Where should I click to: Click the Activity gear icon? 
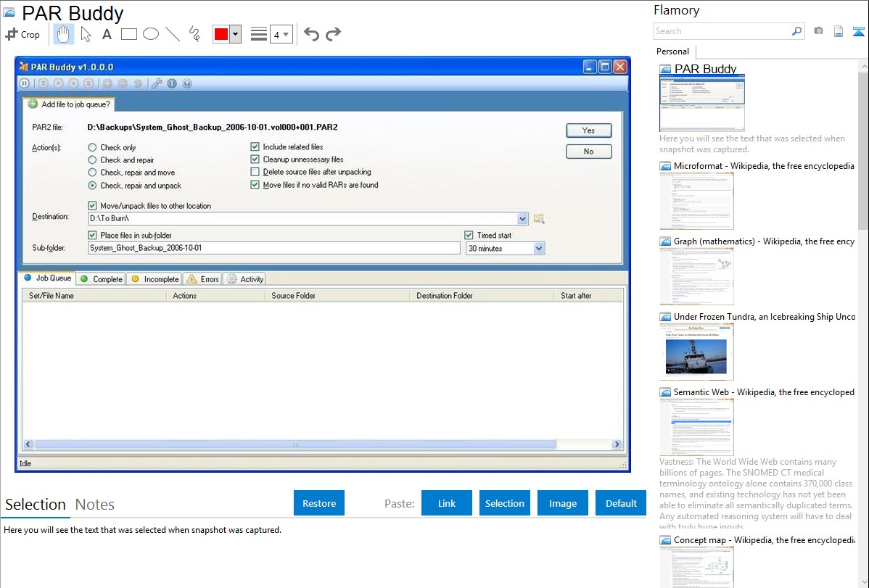click(x=231, y=278)
